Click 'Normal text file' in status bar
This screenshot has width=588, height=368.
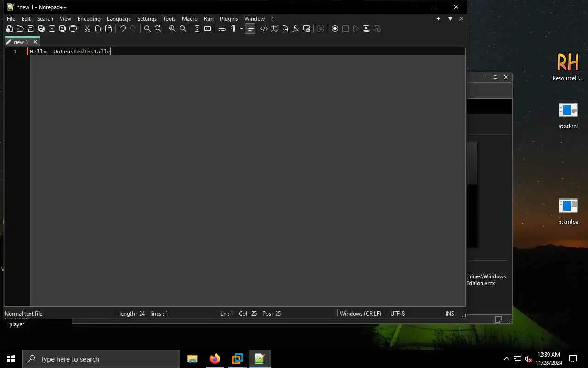(x=23, y=313)
